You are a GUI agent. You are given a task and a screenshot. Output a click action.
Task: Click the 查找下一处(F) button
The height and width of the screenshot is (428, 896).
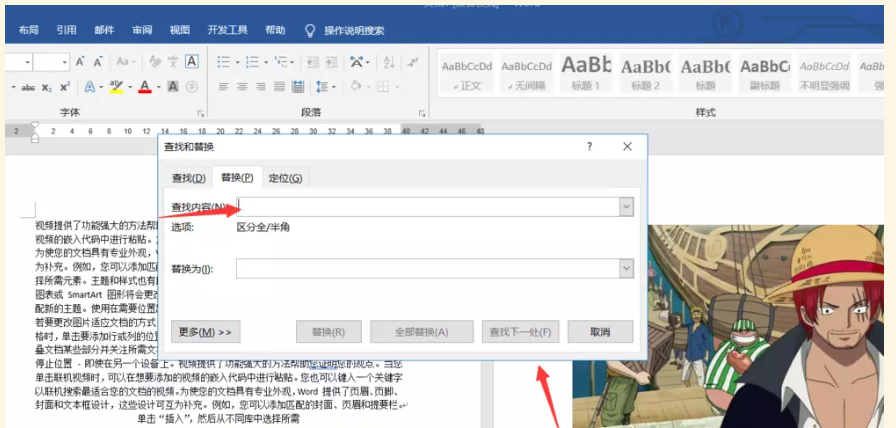521,331
